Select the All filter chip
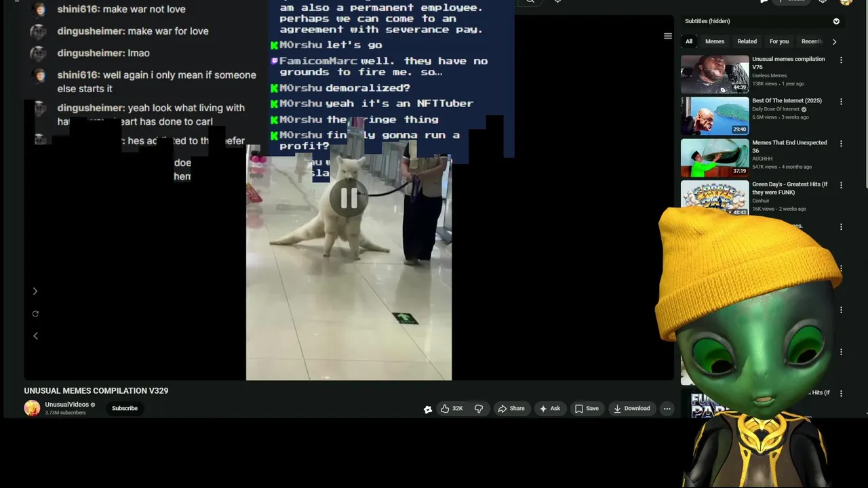Screen dimensions: 868x488 click(x=689, y=41)
